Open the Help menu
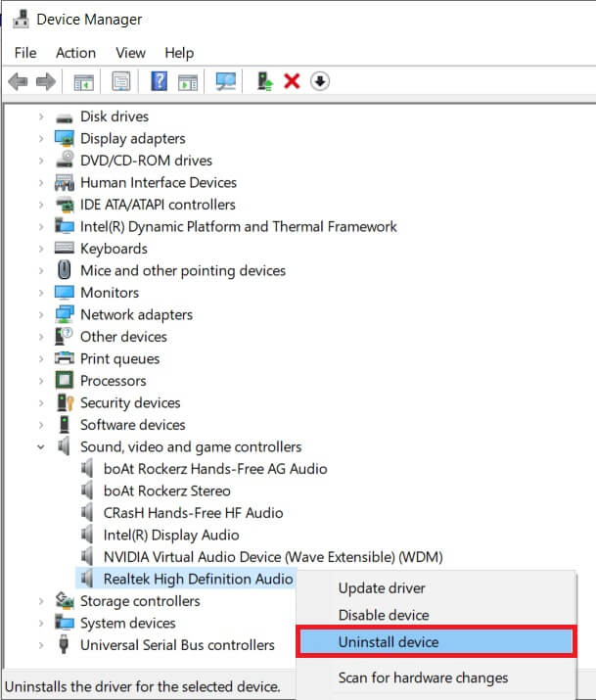 (179, 53)
